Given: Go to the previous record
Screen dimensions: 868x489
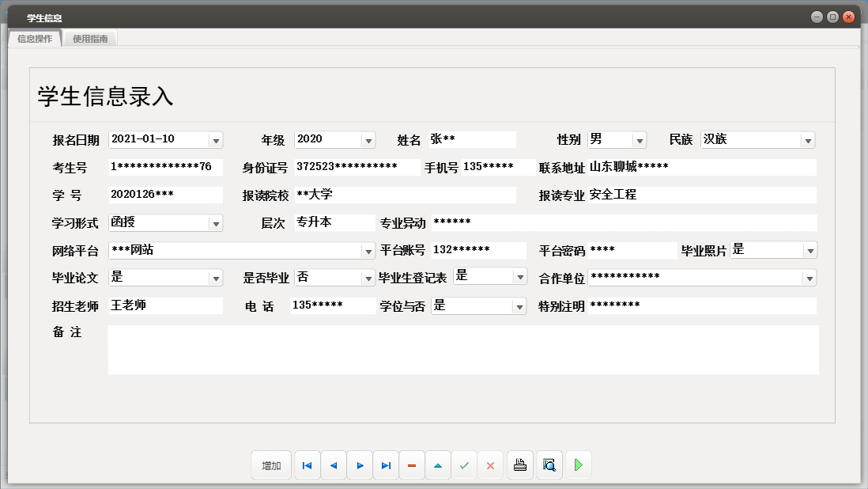Looking at the screenshot, I should coord(334,465).
